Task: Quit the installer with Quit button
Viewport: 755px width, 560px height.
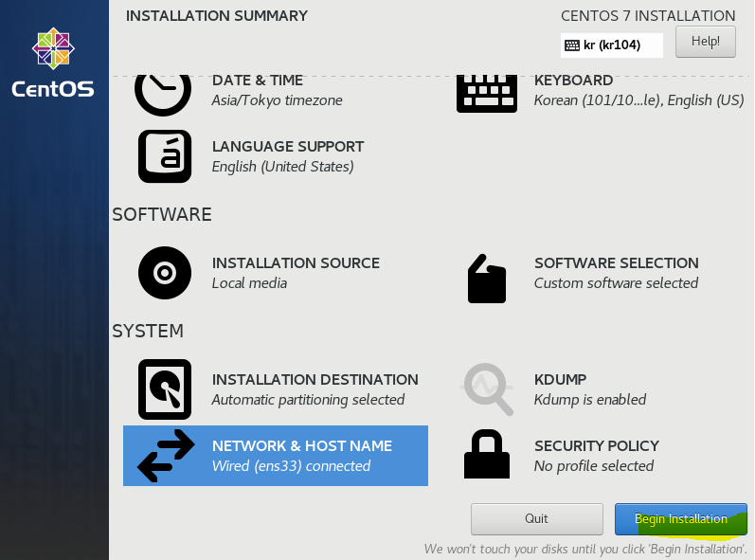Action: coord(537,519)
